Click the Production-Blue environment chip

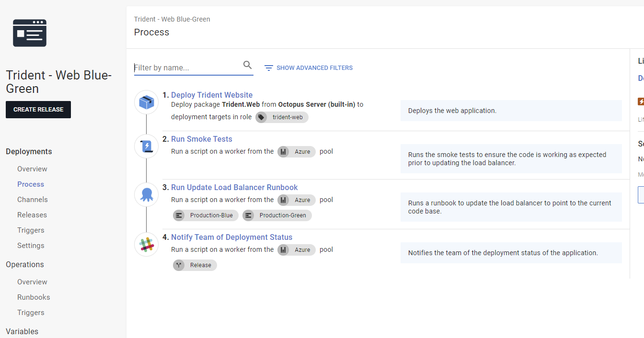pos(205,215)
